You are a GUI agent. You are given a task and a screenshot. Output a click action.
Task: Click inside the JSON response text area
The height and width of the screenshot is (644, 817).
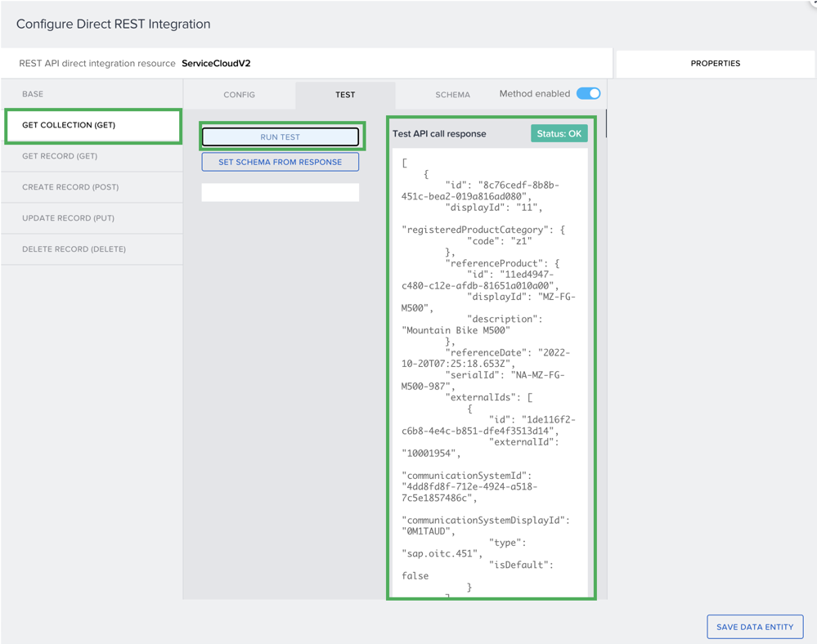pos(489,368)
